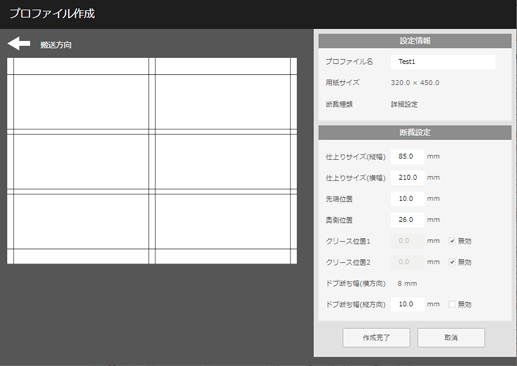Click the プロファイル作成 window title
Image resolution: width=517 pixels, height=366 pixels.
click(x=52, y=14)
